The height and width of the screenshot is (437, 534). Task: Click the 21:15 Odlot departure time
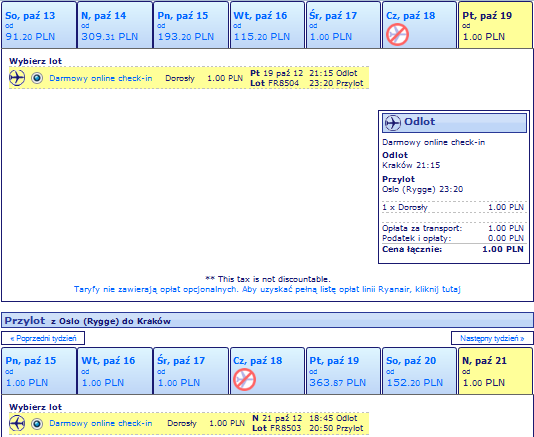333,73
